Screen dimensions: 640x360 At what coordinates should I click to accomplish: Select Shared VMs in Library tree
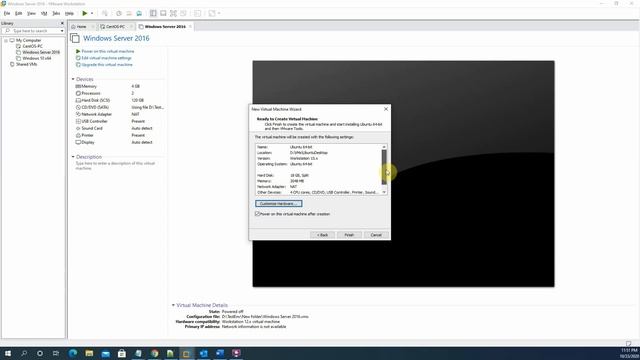pyautogui.click(x=24, y=64)
